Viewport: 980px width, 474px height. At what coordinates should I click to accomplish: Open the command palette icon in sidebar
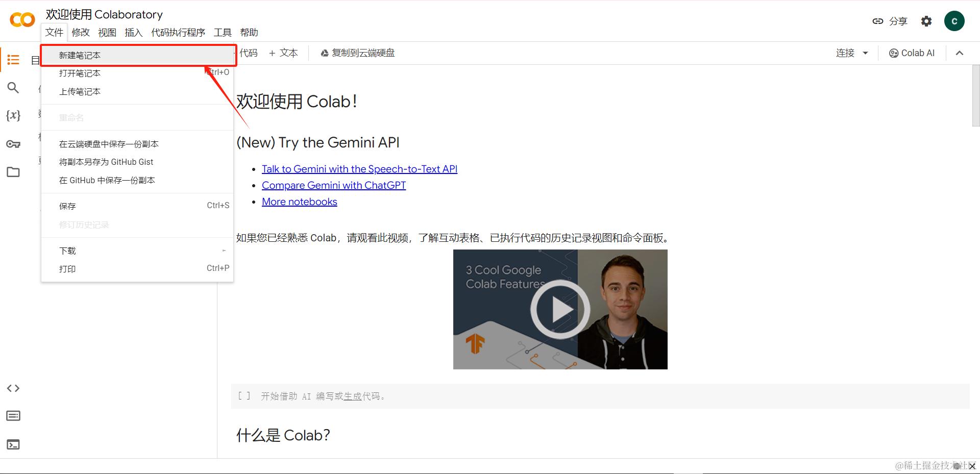(13, 416)
